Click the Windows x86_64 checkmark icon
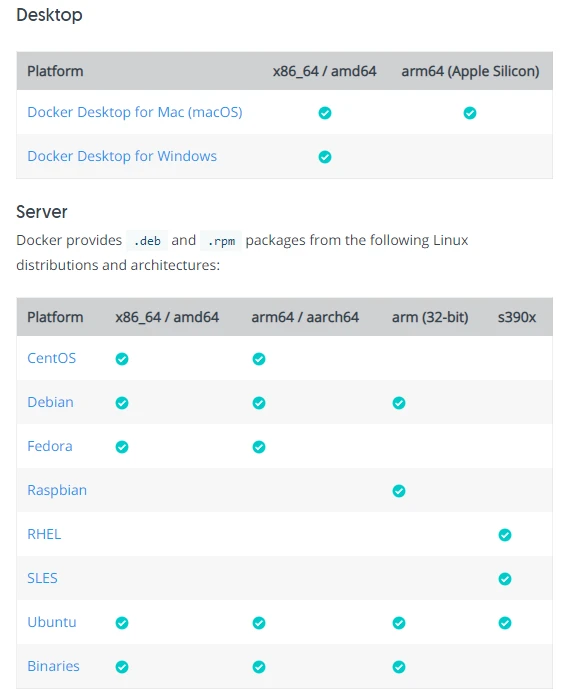The width and height of the screenshot is (565, 700). 325,157
